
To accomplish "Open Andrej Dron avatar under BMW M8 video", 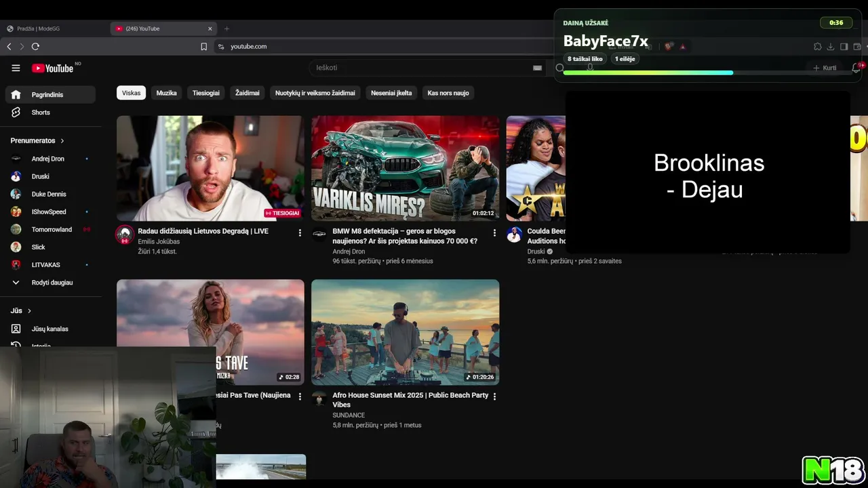I will point(319,235).
